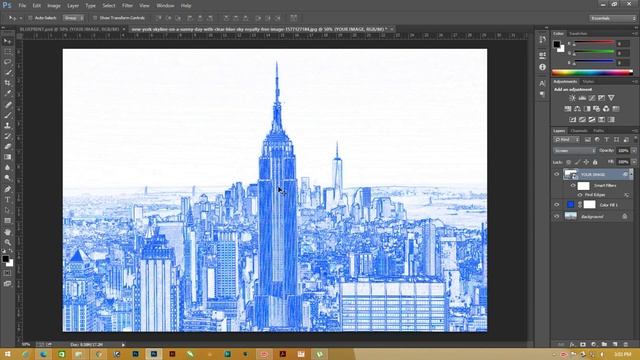640x360 pixels.
Task: Click the Color Fill 1 layer mask thumbnail
Action: pyautogui.click(x=589, y=204)
